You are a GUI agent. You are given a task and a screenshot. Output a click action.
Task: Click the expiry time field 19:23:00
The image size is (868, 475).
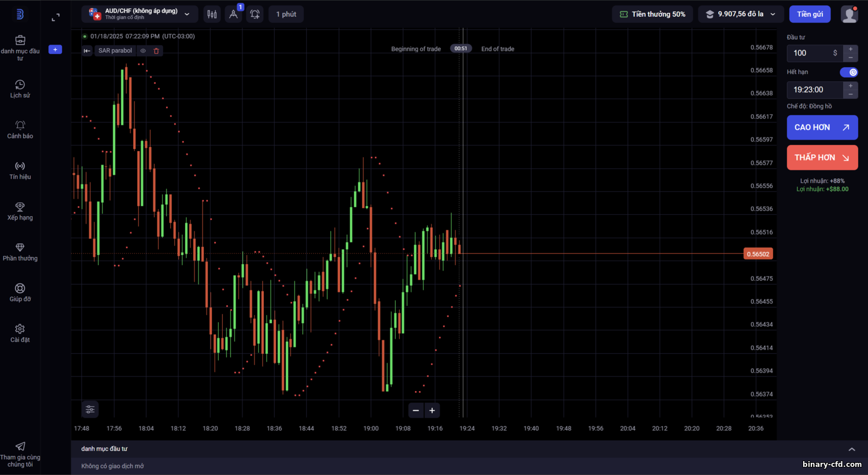point(815,90)
